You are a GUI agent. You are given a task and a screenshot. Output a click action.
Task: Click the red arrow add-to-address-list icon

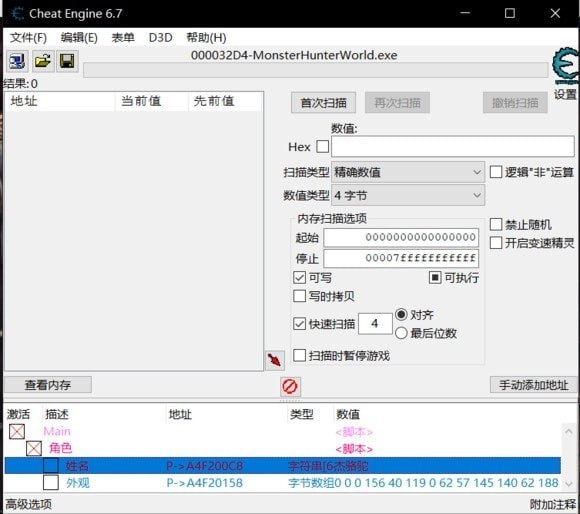[x=274, y=360]
